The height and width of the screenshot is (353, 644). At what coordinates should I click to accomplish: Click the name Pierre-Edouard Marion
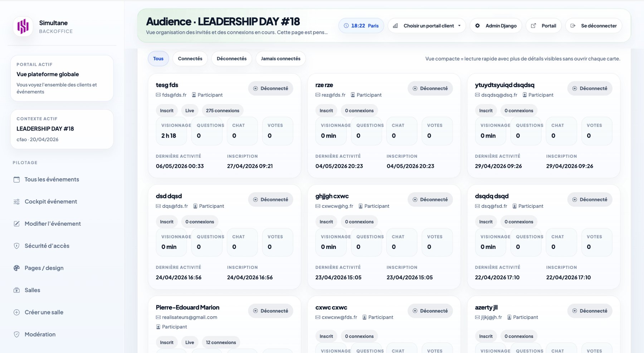187,308
